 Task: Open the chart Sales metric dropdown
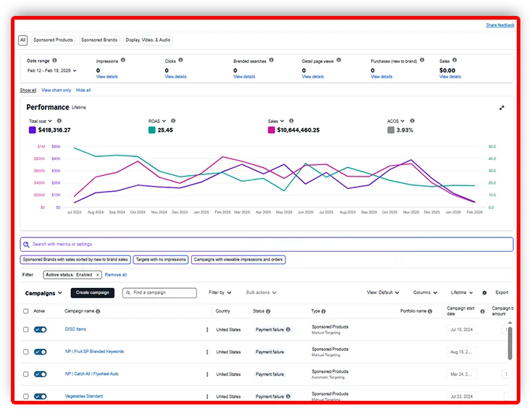pos(276,121)
